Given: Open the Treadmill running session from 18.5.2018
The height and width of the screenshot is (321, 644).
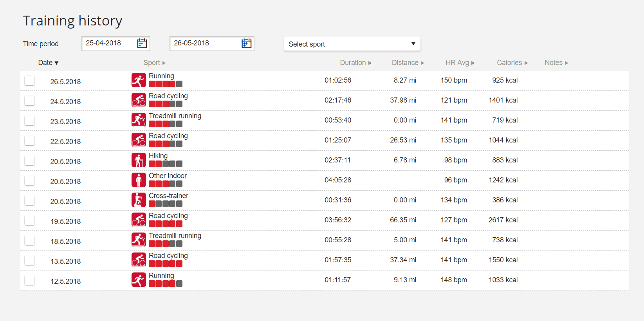Looking at the screenshot, I should coord(175,236).
